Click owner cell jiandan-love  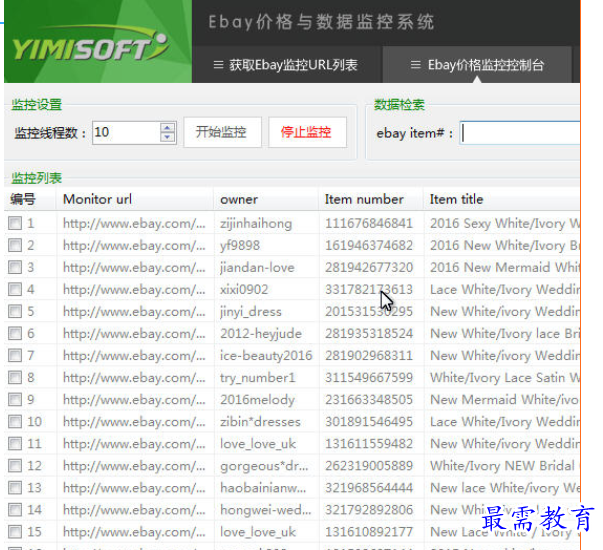point(257,267)
